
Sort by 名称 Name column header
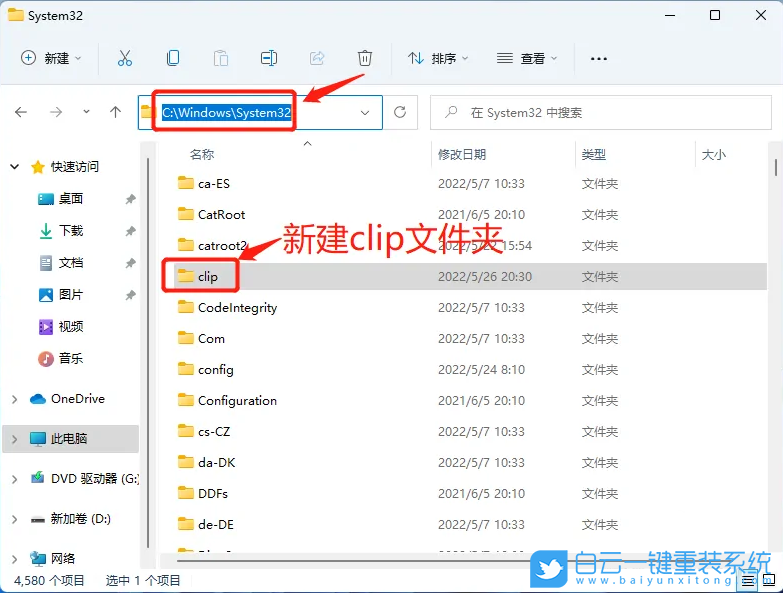202,155
